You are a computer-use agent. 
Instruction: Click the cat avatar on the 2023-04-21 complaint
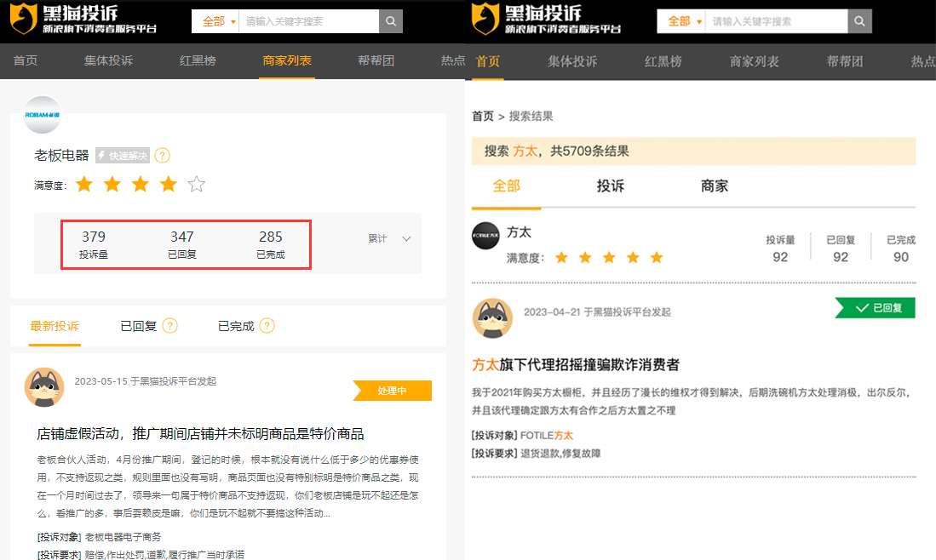[492, 318]
